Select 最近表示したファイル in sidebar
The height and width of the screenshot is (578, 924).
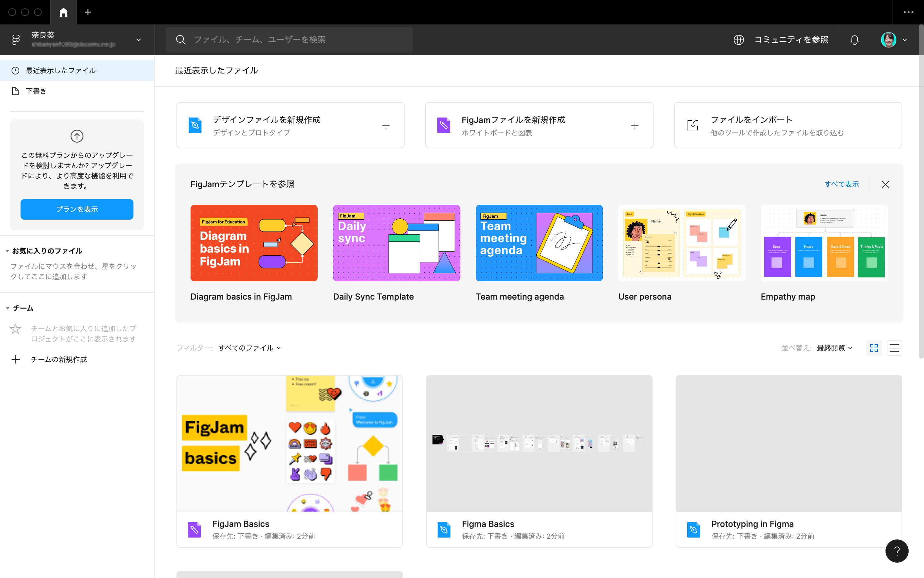point(77,70)
